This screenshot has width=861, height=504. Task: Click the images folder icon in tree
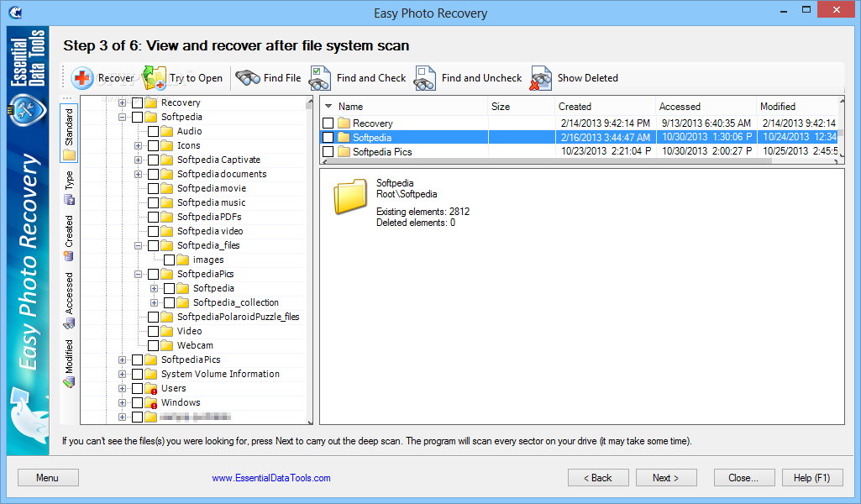[184, 260]
